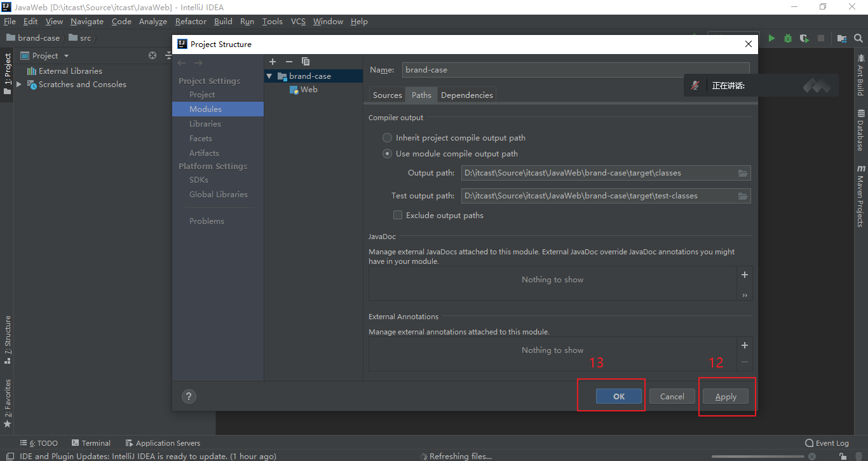The image size is (868, 461).
Task: Enable Exclude output paths checkbox
Action: [398, 215]
